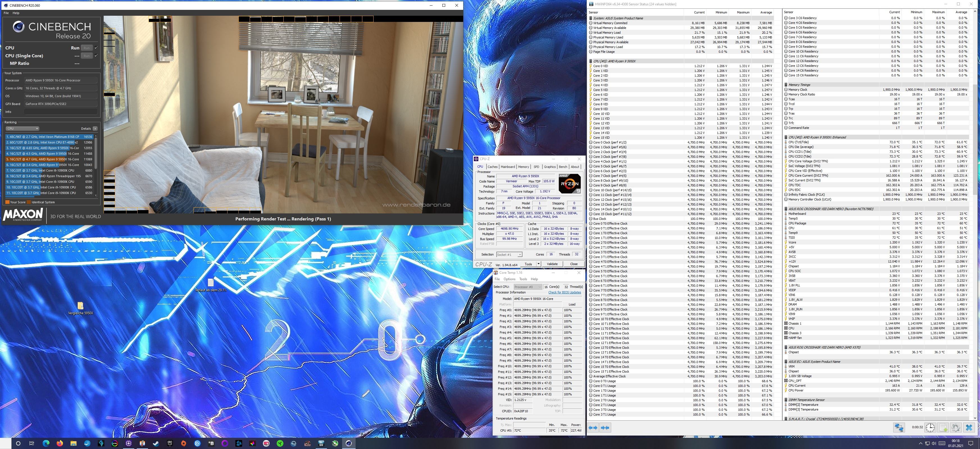The image size is (980, 449).
Task: Click Check for BIOS Updates link
Action: 564,292
